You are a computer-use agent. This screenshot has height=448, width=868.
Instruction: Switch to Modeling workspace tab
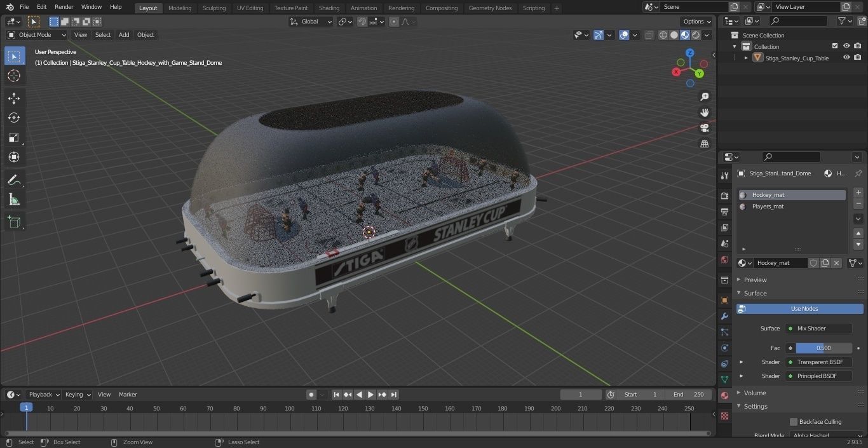(180, 8)
